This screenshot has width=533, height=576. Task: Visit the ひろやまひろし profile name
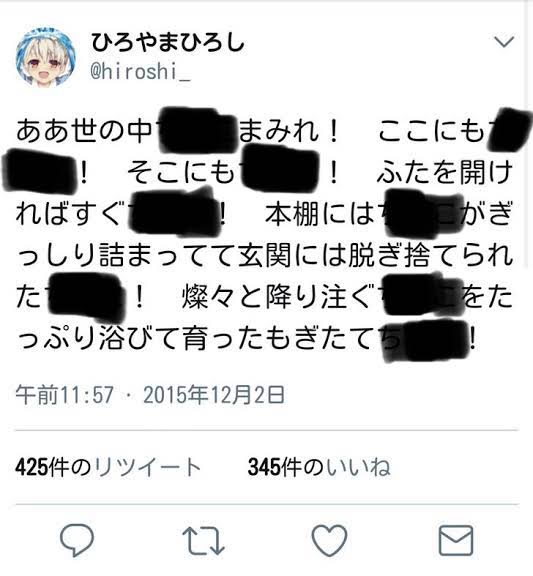coord(168,42)
